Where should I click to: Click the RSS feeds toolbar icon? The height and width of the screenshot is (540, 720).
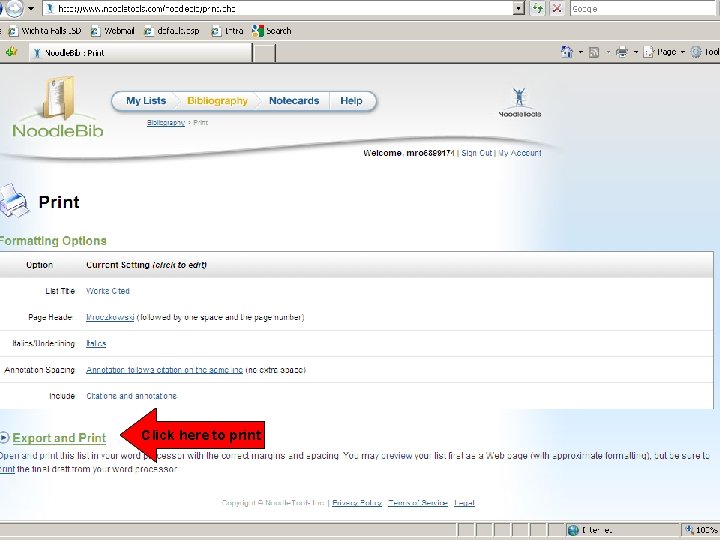click(594, 52)
